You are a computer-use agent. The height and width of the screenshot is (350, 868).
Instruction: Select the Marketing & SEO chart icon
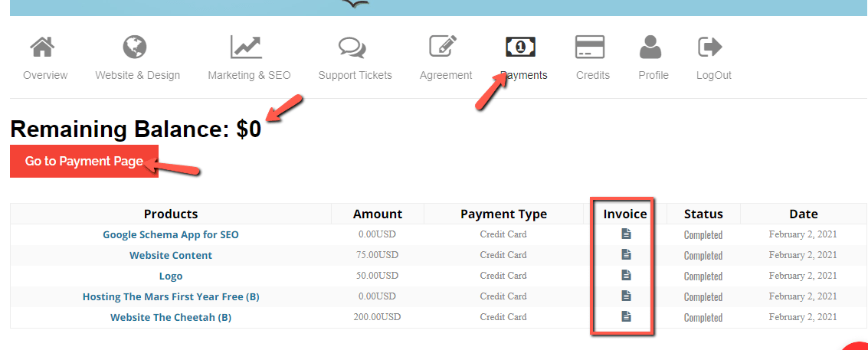click(x=247, y=47)
